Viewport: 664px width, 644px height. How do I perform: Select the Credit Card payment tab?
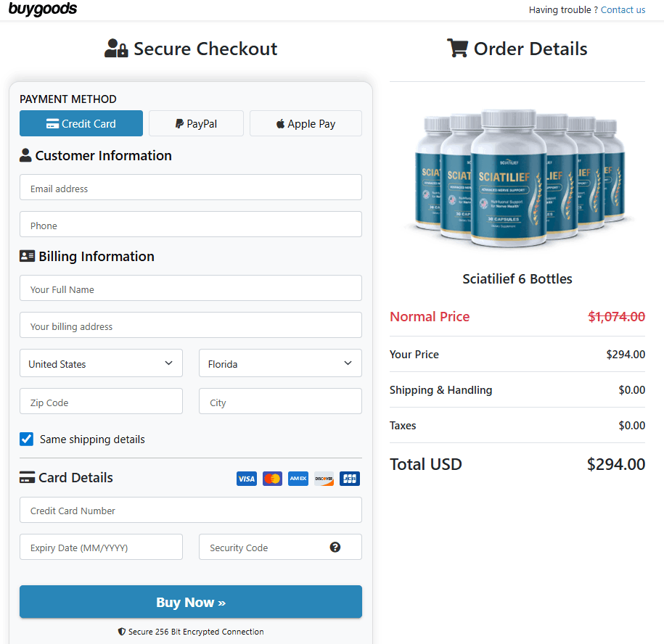81,123
